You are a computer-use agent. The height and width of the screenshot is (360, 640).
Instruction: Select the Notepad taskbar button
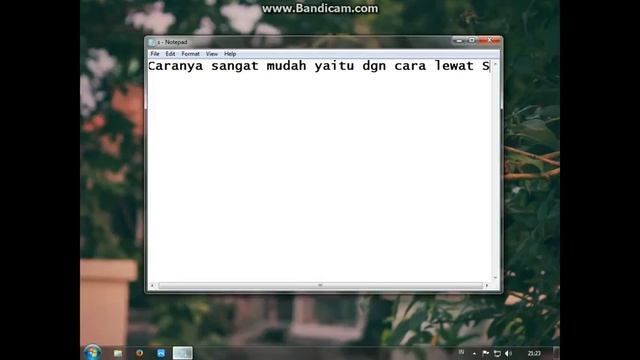pyautogui.click(x=182, y=353)
